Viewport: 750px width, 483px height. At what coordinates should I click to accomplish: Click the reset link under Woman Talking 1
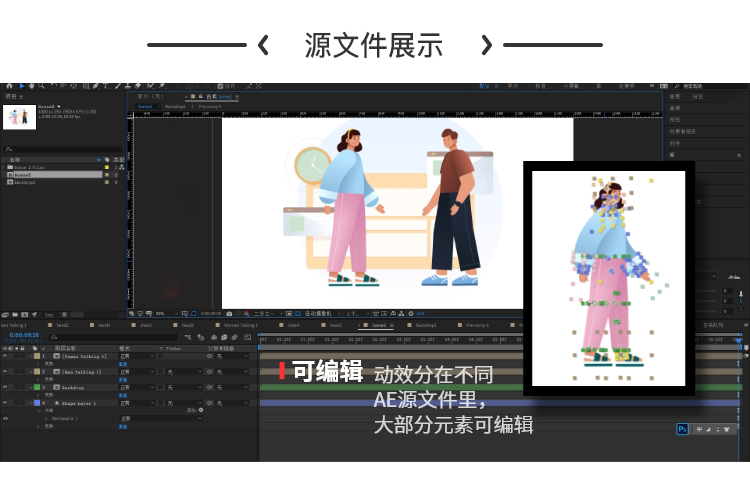click(122, 364)
